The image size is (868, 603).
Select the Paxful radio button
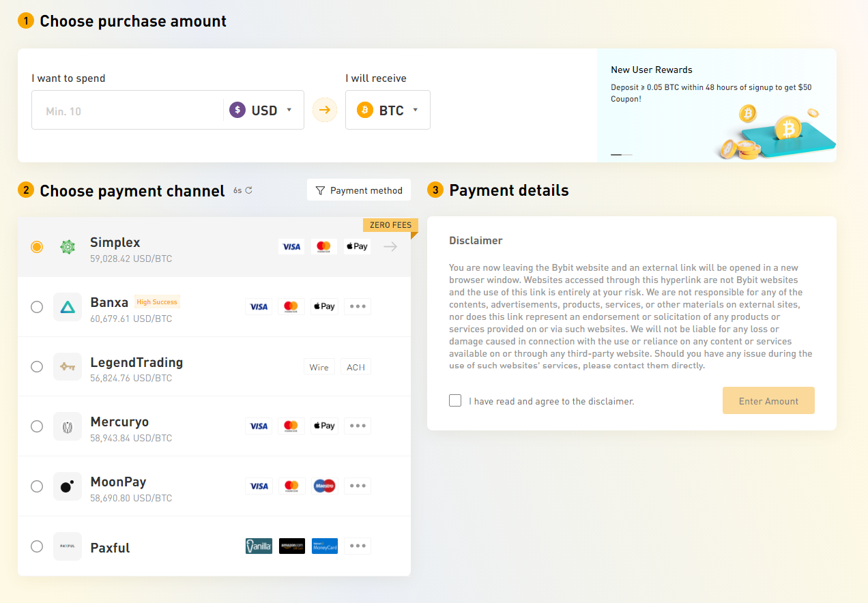pyautogui.click(x=37, y=546)
